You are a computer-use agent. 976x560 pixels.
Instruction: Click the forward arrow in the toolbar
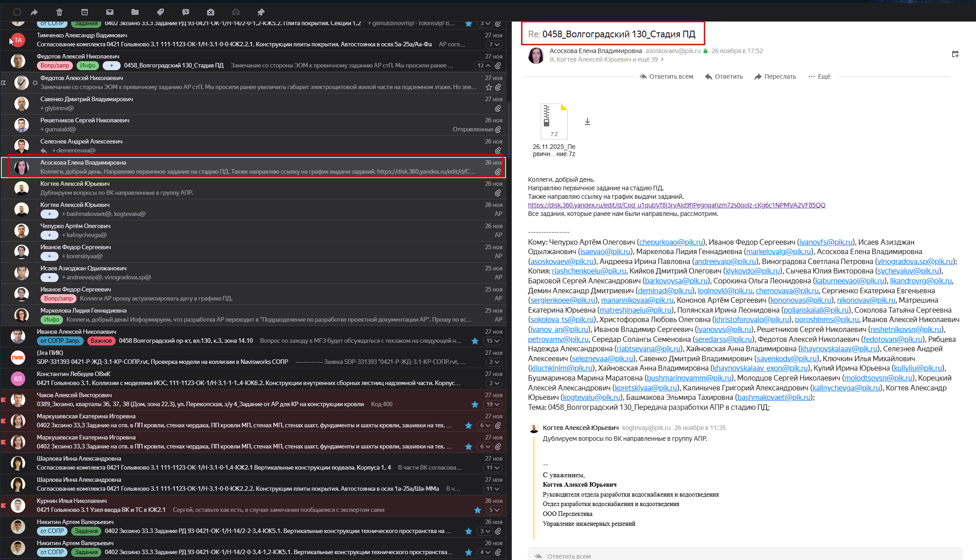click(34, 12)
